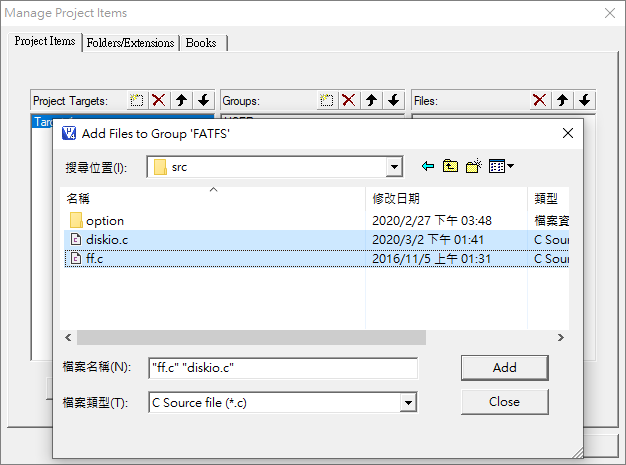Close Manage Project Items window
Image resolution: width=626 pixels, height=465 pixels.
tap(610, 13)
